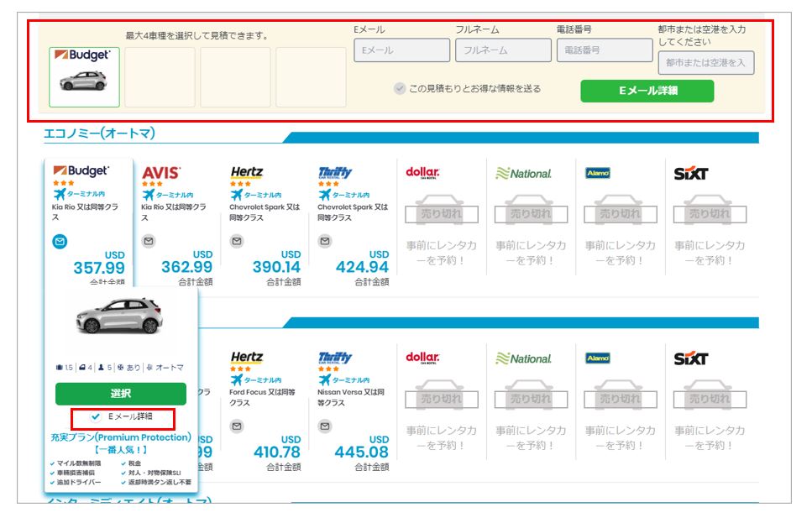Click the 最大4車種を選択して見積できます text
Image resolution: width=812 pixels, height=523 pixels.
(x=197, y=36)
